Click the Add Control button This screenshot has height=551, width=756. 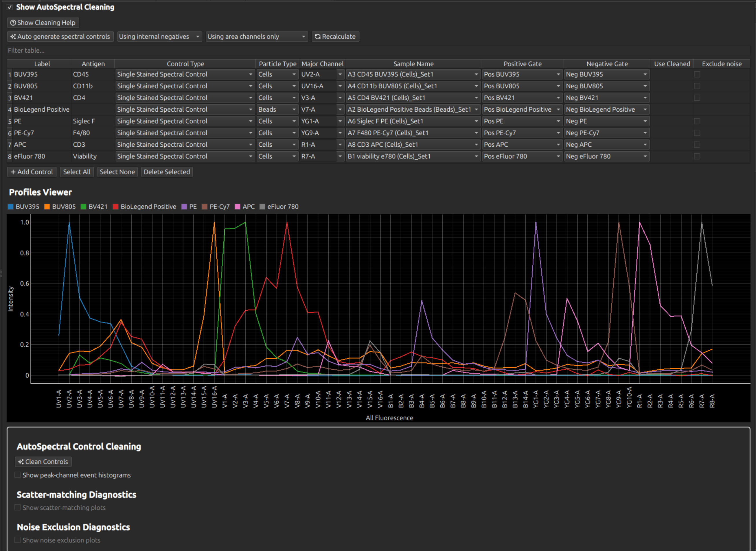pos(32,172)
